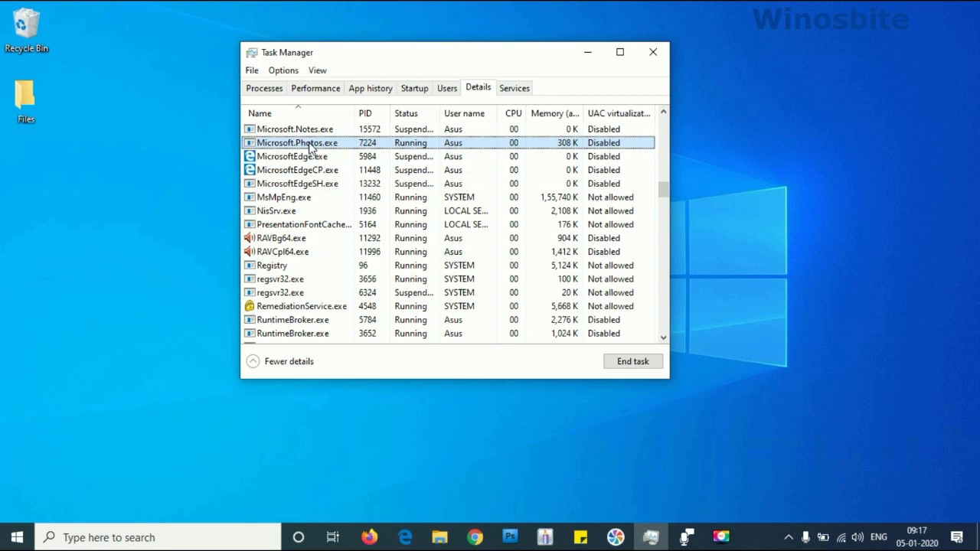
Task: Click the microphone tray icon
Action: click(x=805, y=537)
